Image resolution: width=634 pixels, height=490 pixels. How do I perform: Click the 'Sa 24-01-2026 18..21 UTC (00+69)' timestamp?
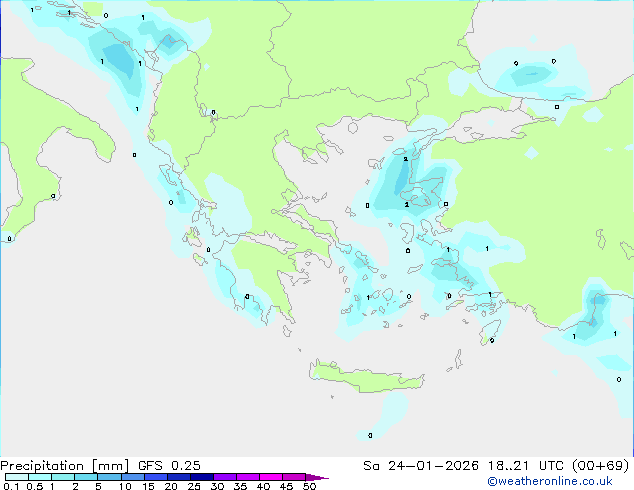pyautogui.click(x=496, y=466)
